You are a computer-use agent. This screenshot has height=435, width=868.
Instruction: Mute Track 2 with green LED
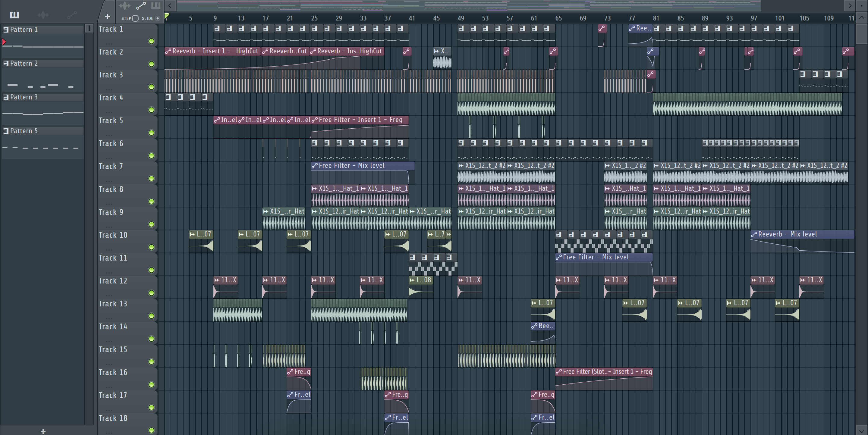(x=152, y=64)
